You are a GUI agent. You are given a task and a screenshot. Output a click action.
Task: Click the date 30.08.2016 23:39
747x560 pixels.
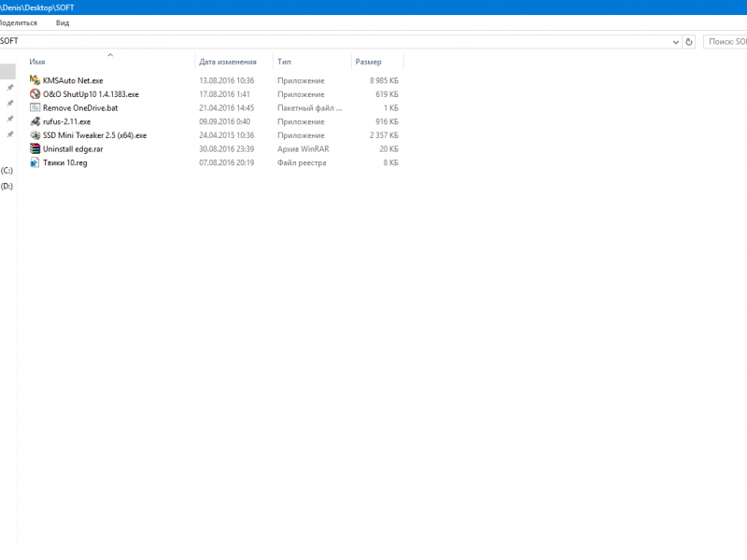pos(226,149)
